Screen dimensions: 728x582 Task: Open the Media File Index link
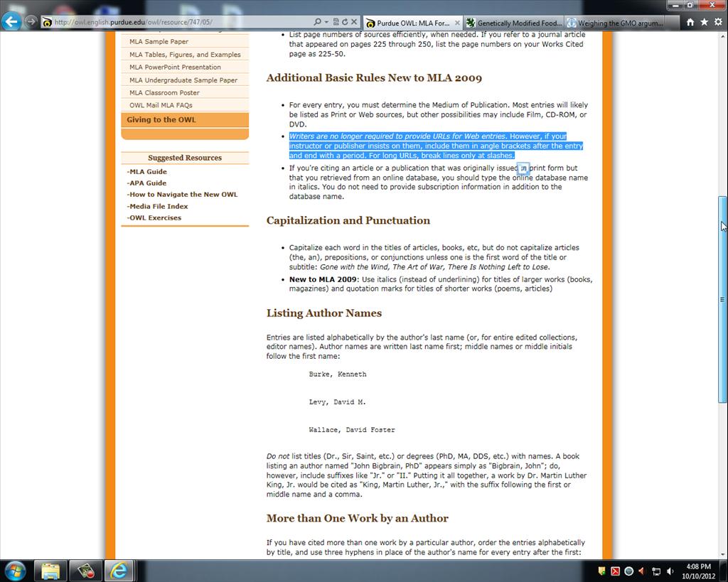(x=157, y=206)
